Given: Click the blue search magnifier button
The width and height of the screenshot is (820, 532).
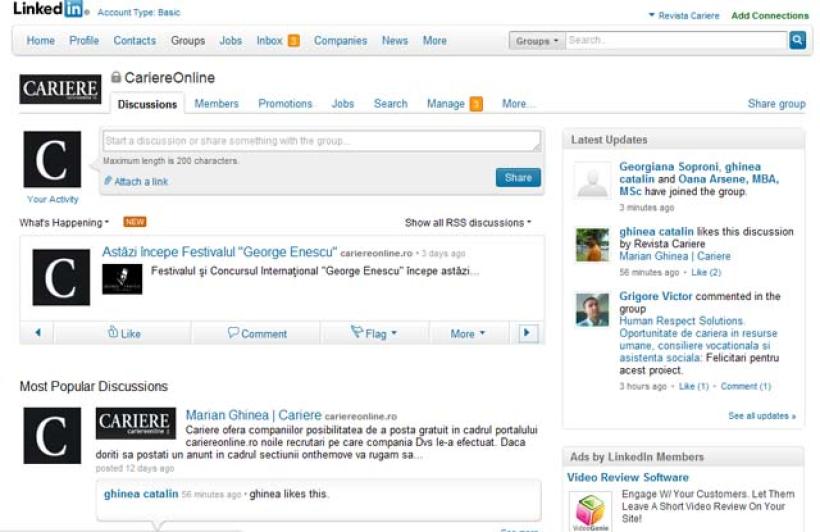Looking at the screenshot, I should point(797,41).
